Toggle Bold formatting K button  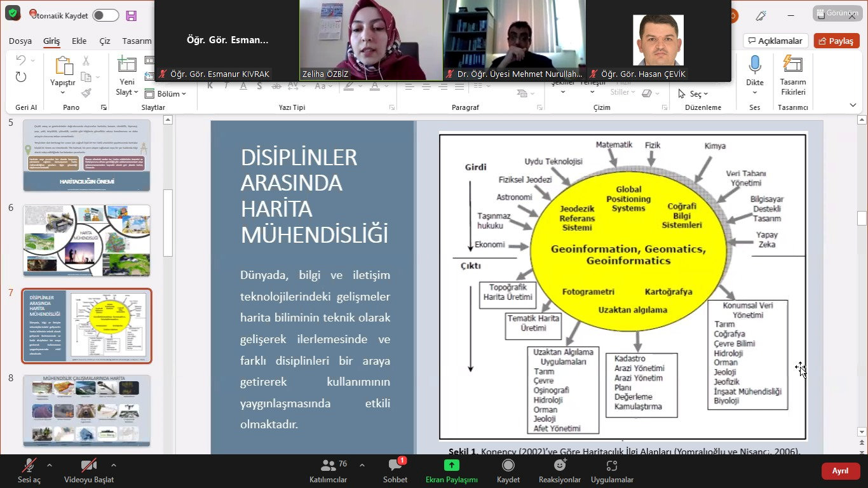tap(211, 86)
